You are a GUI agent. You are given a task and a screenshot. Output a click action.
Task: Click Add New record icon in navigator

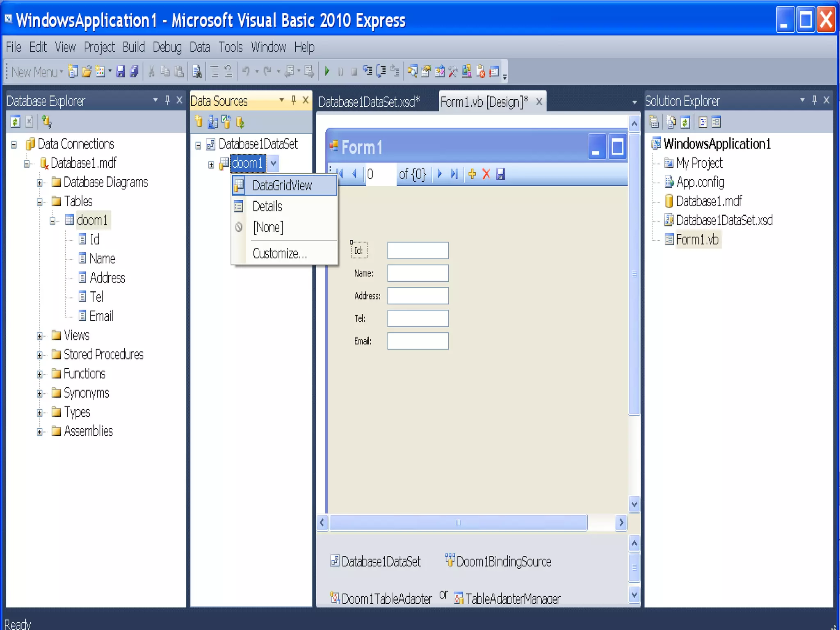coord(472,174)
